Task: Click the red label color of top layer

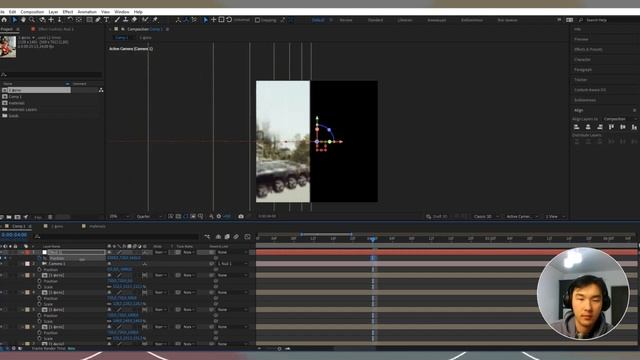Action: (27, 252)
